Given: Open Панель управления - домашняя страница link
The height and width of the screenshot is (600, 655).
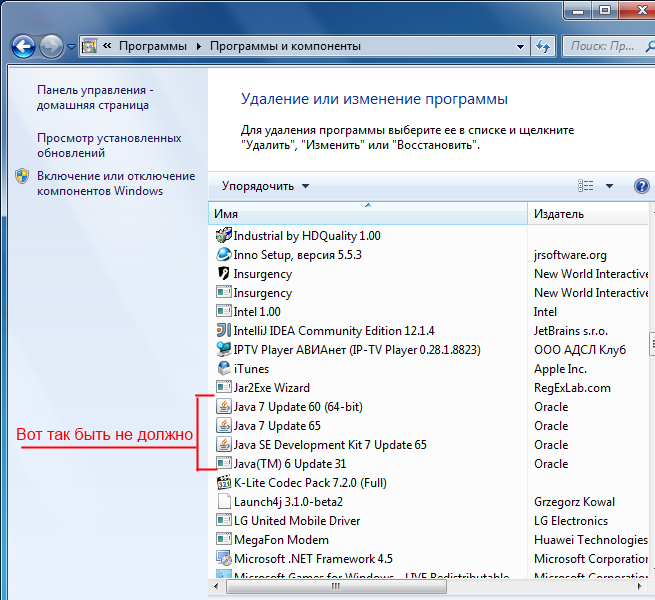Looking at the screenshot, I should (95, 97).
